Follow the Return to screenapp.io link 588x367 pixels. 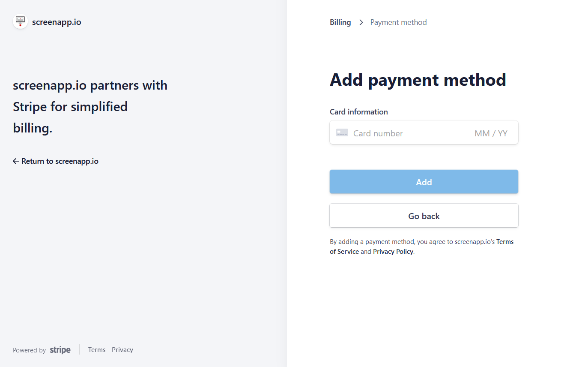pos(60,161)
